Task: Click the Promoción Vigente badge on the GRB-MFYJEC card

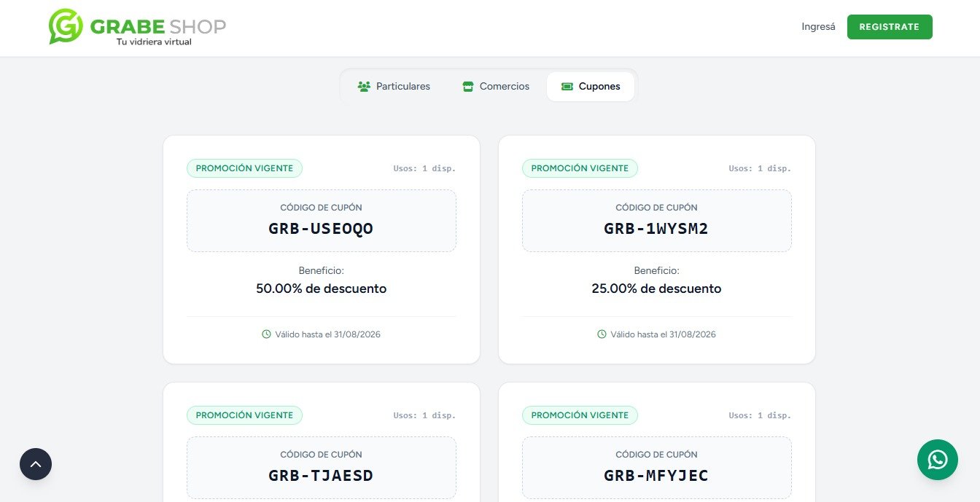Action: (580, 415)
